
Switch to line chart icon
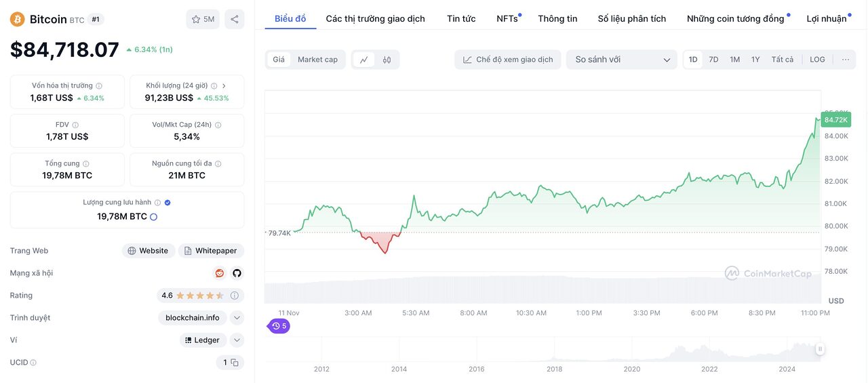pyautogui.click(x=364, y=60)
